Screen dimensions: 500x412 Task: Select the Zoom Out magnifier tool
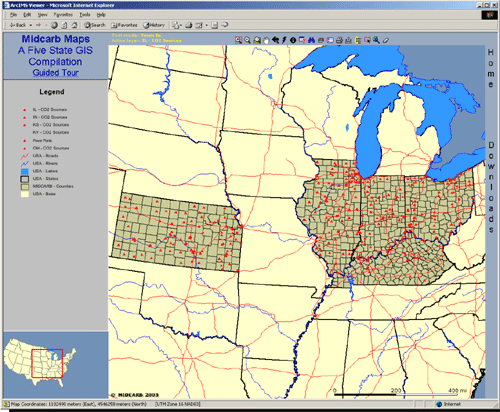pyautogui.click(x=247, y=40)
